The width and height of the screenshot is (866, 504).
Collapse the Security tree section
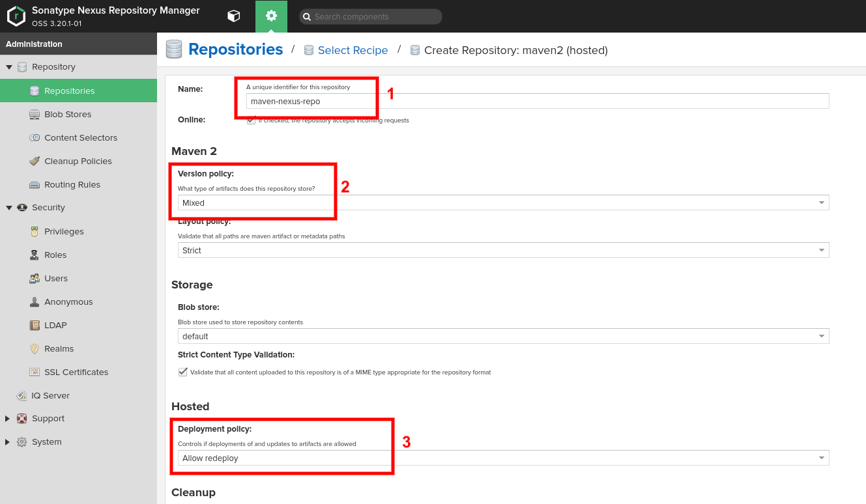point(8,208)
